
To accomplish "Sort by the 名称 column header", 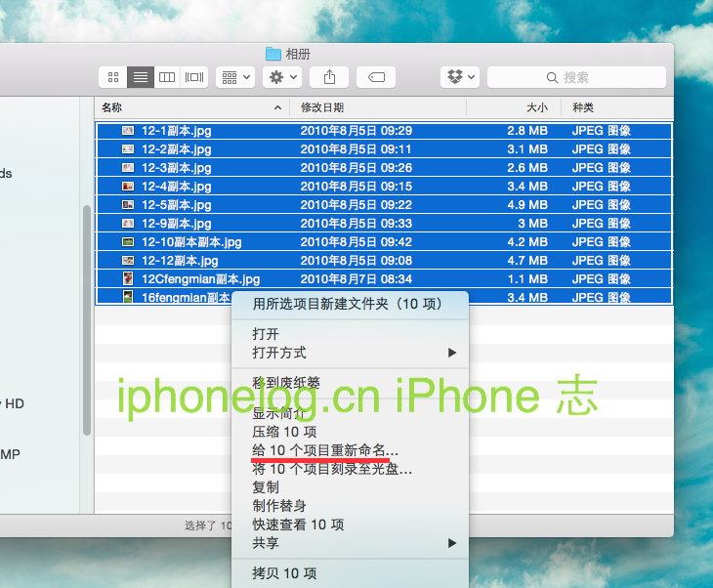I will tap(191, 107).
